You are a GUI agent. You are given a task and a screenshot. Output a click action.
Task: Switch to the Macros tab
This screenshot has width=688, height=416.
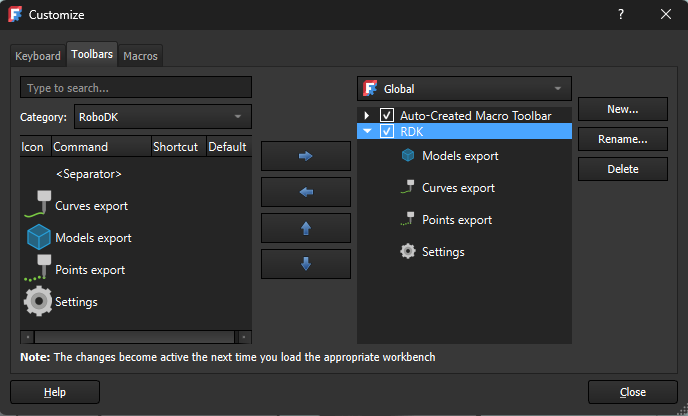click(140, 56)
